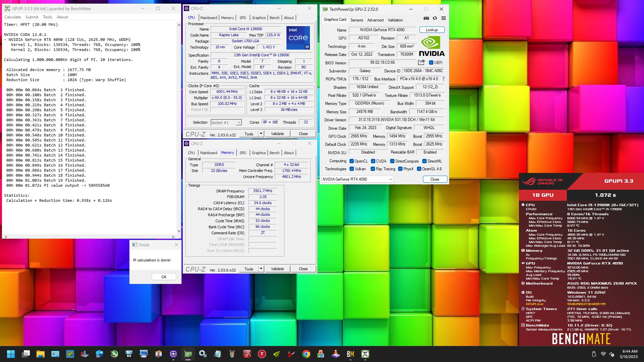
Task: Open the BenchMate BM taskbar icon
Action: click(x=351, y=354)
